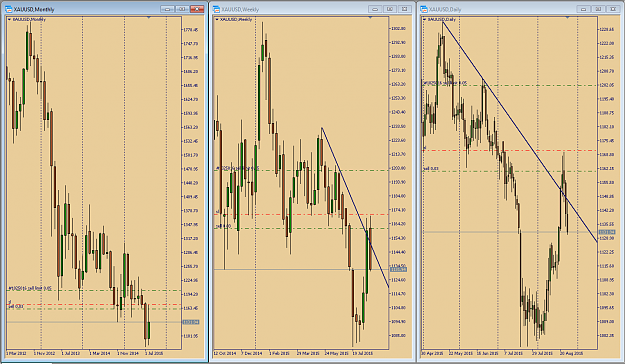Click the 19 Jul 2015 date label in Weekly chart
The image size is (625, 364).
coord(363,353)
